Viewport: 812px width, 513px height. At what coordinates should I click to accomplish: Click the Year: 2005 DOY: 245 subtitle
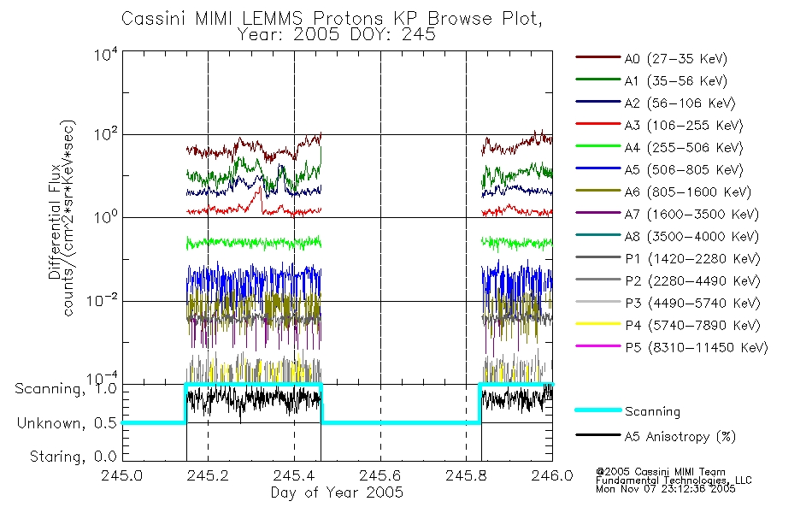coord(337,35)
